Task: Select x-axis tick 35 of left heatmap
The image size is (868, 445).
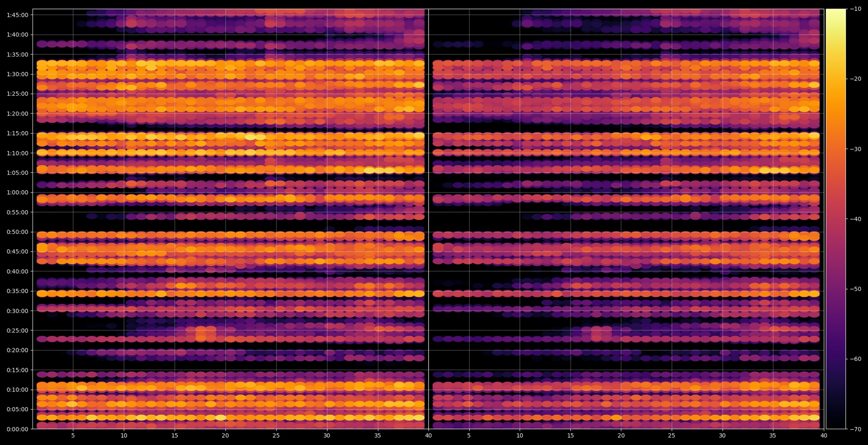Action: tap(377, 436)
